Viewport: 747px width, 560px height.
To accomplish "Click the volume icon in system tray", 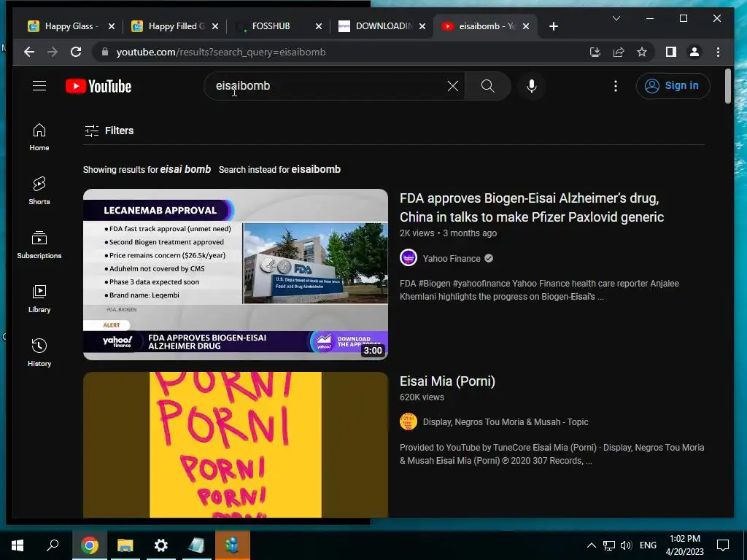I will (x=626, y=545).
